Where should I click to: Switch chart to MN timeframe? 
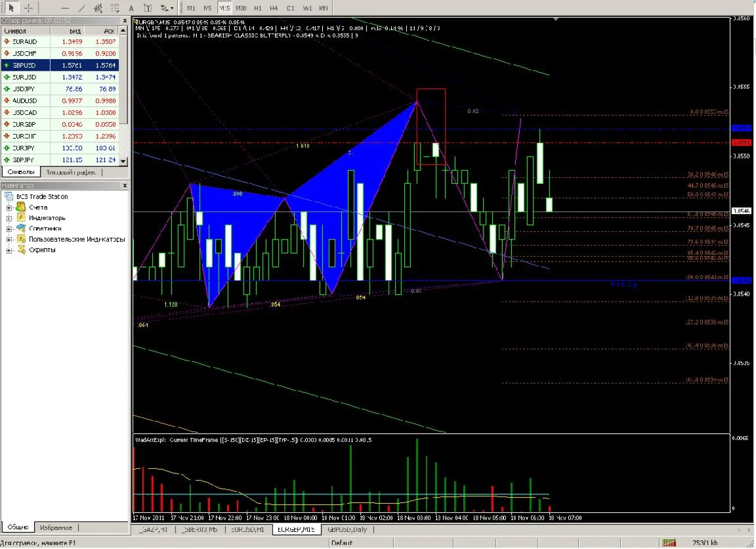point(324,8)
